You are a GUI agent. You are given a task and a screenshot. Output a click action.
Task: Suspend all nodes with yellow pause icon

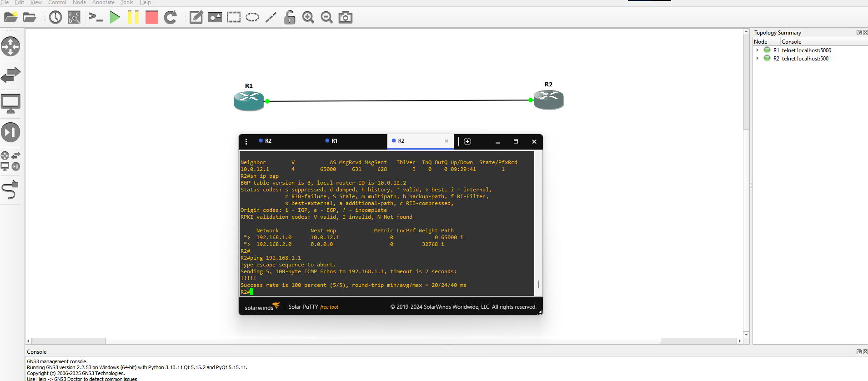pyautogui.click(x=133, y=17)
